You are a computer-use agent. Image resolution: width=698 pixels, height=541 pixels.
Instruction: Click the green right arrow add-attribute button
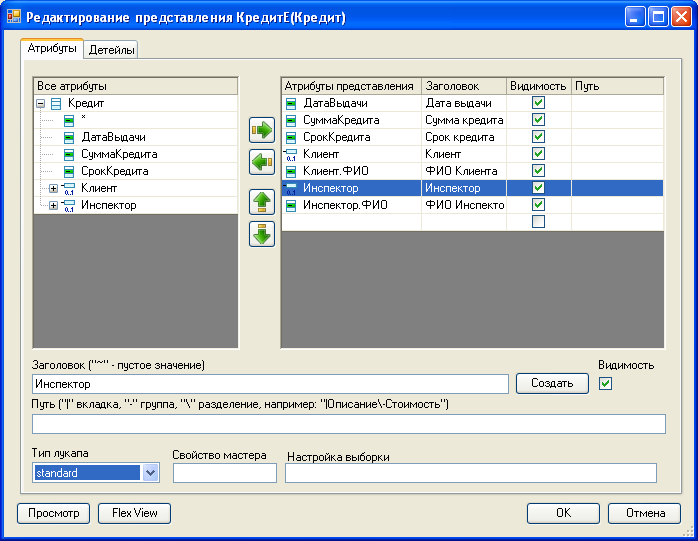coord(262,130)
